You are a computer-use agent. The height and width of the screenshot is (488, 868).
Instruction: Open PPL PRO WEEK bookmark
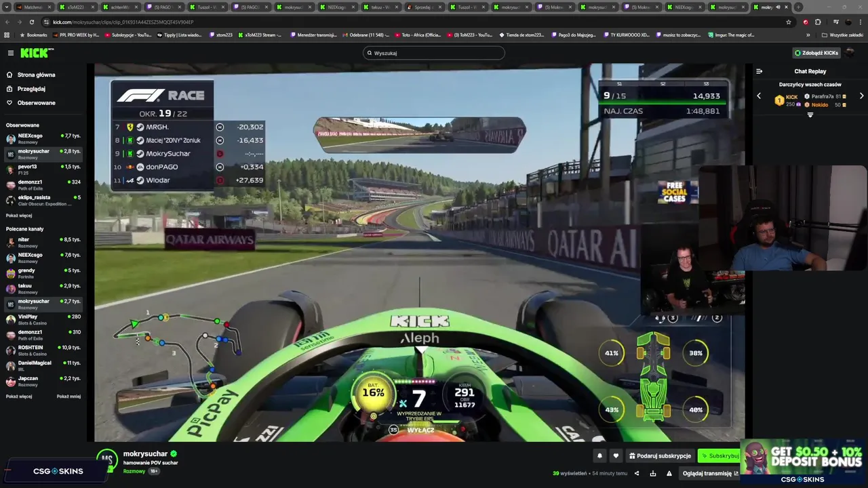pos(77,35)
